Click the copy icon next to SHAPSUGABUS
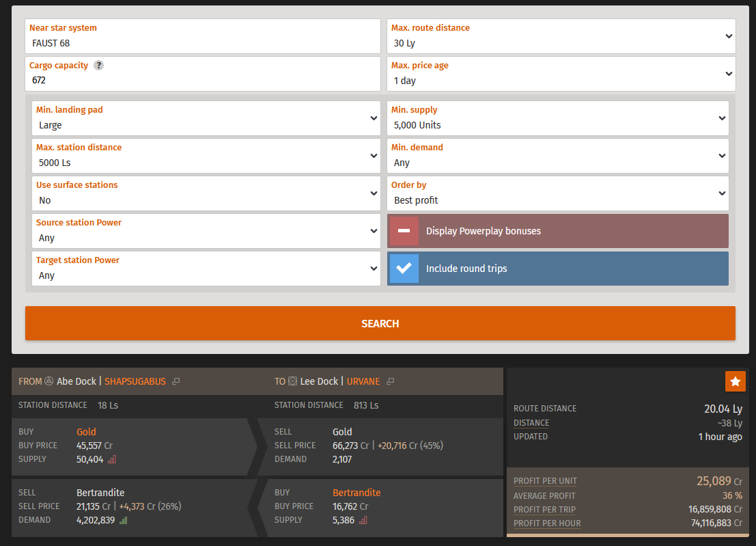The image size is (756, 546). [176, 381]
